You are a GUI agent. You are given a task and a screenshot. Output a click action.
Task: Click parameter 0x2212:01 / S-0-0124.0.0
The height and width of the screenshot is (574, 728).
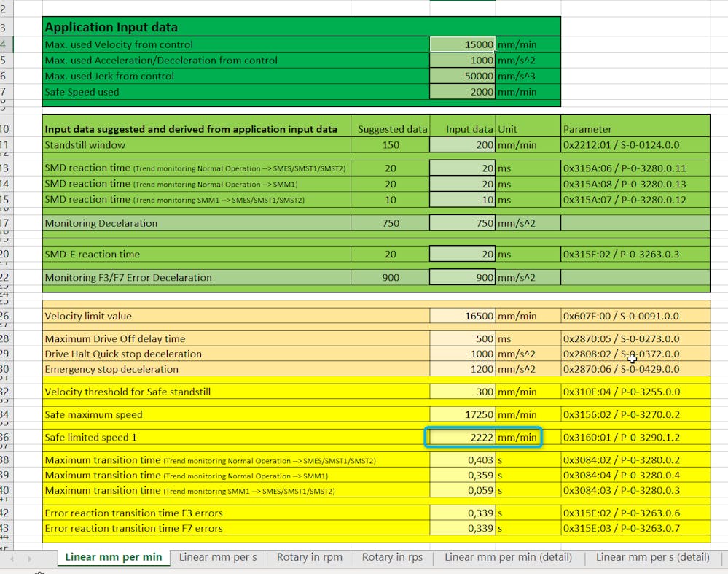click(621, 145)
